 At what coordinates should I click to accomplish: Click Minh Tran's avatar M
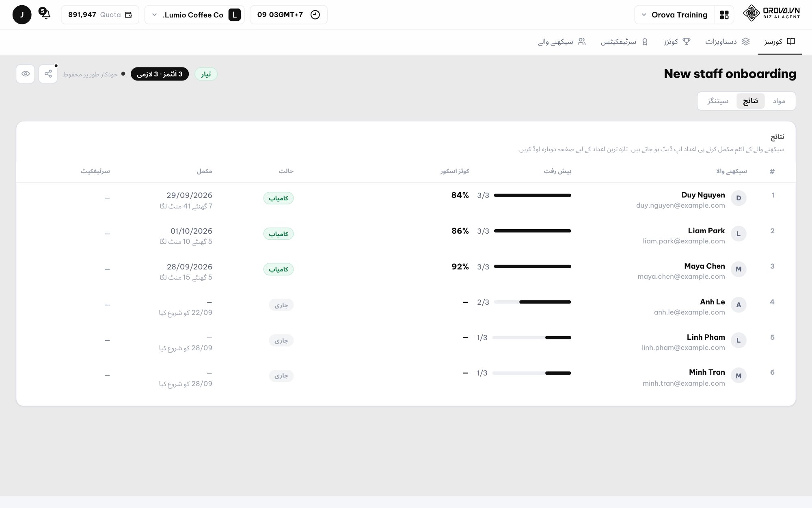click(x=739, y=376)
